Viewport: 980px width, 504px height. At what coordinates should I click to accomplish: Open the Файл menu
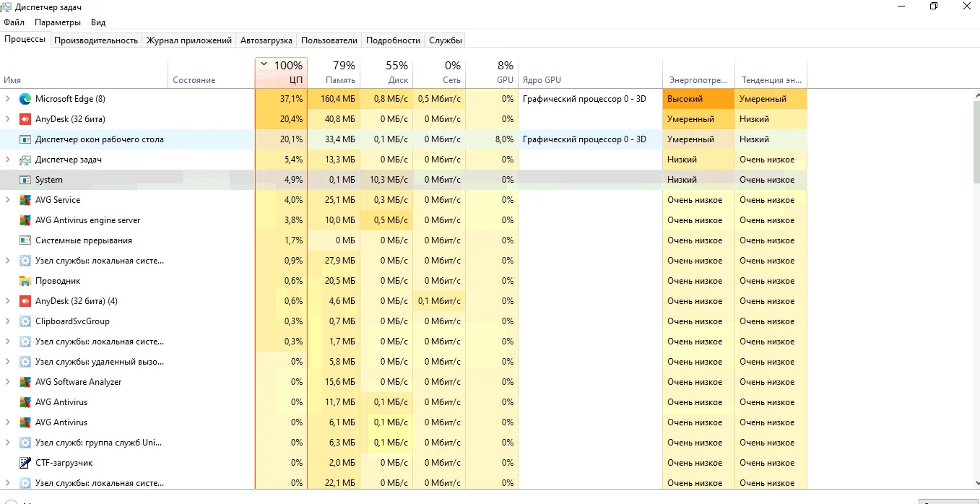[x=14, y=22]
